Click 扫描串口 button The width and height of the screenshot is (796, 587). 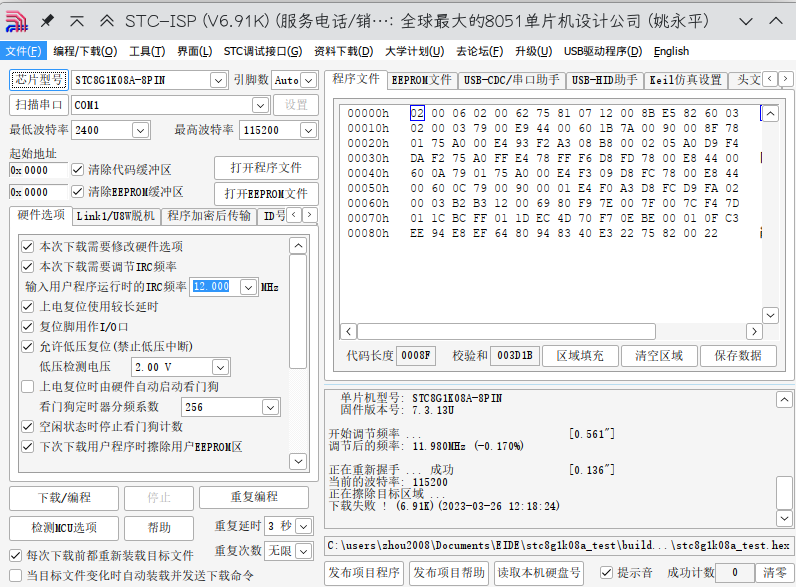coord(39,105)
